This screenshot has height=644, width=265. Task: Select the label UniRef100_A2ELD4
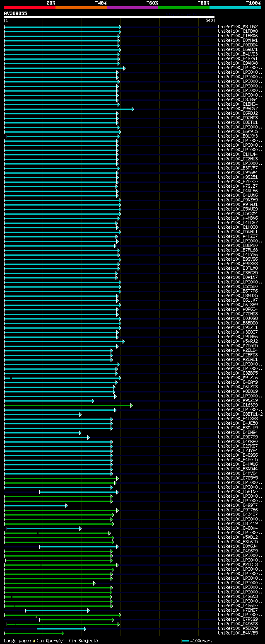pyautogui.click(x=238, y=350)
